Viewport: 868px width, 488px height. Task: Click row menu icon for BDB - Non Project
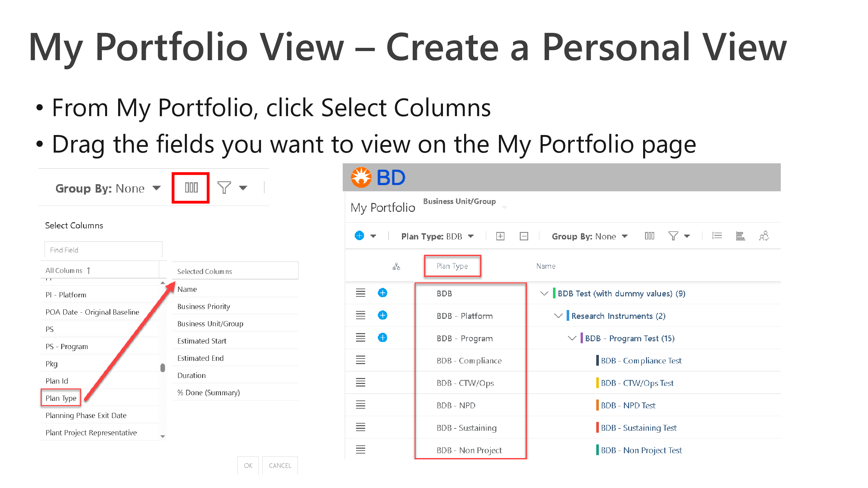[x=361, y=449]
